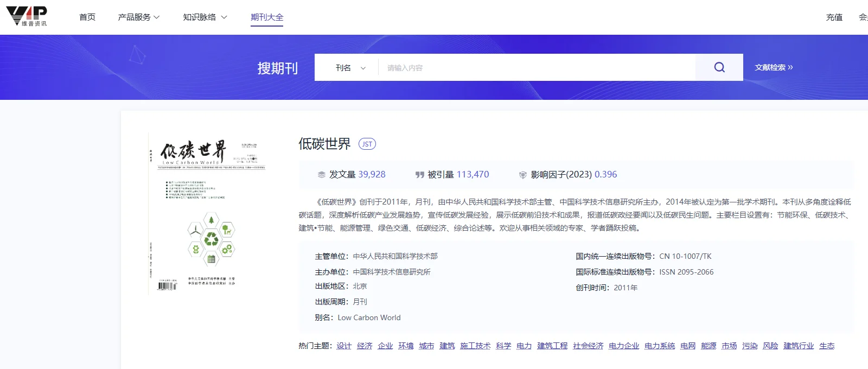The image size is (868, 369).
Task: Open the 企业 hot topic link
Action: (x=385, y=346)
